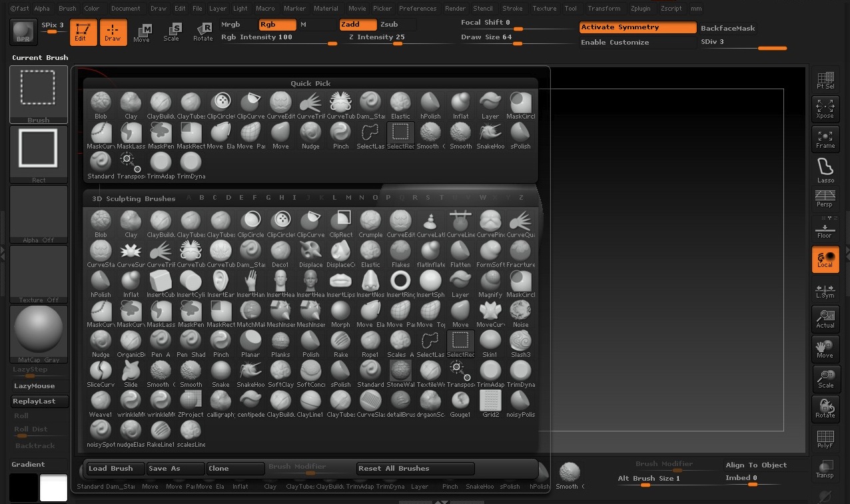Activate the Lasso selection icon
The height and width of the screenshot is (504, 850).
pyautogui.click(x=825, y=170)
